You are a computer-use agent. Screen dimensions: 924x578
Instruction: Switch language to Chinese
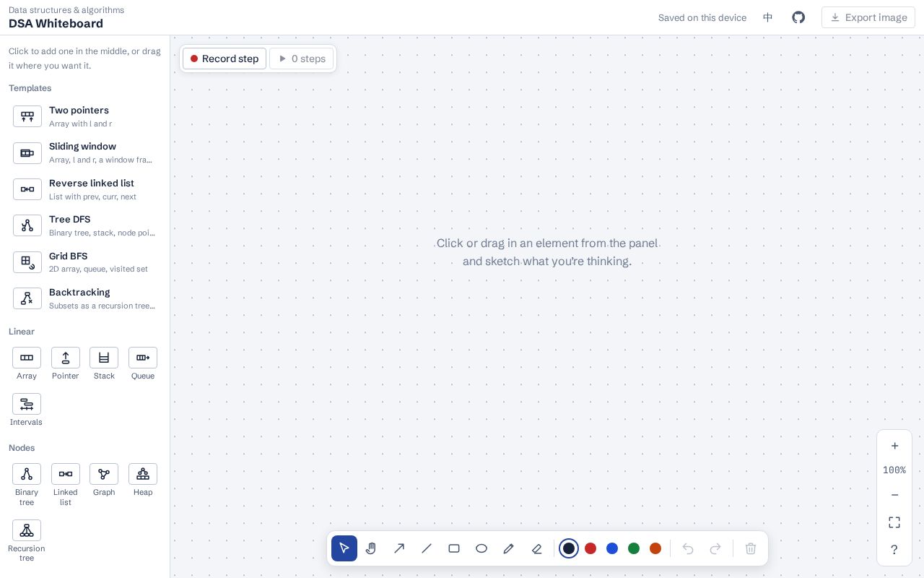pos(768,17)
